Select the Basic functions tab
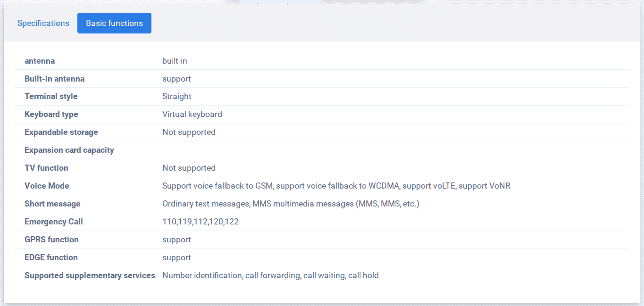 (114, 23)
